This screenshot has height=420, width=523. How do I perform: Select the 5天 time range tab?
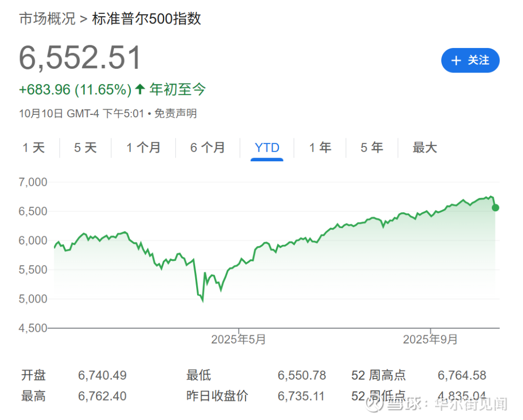click(x=85, y=147)
